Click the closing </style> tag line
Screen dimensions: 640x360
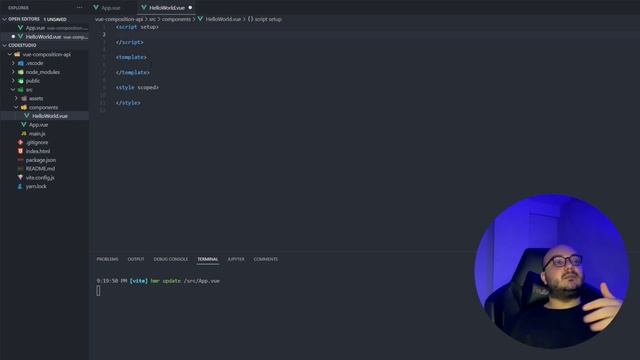click(128, 103)
